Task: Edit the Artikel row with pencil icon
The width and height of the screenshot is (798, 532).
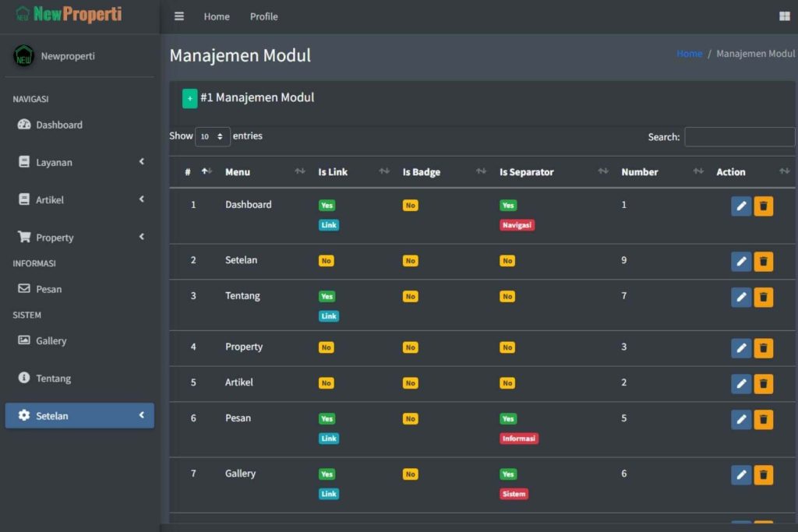Action: point(741,384)
